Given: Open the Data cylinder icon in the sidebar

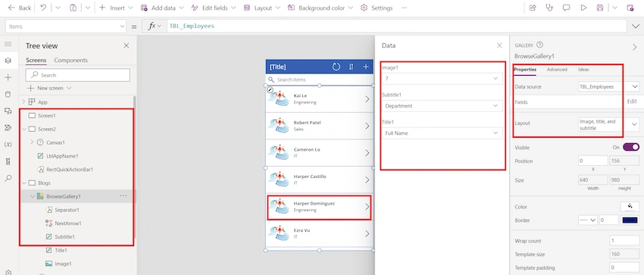Looking at the screenshot, I should (x=8, y=95).
